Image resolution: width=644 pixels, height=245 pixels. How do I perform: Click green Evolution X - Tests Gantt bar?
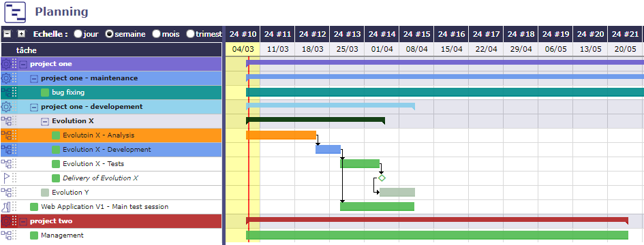(x=360, y=164)
